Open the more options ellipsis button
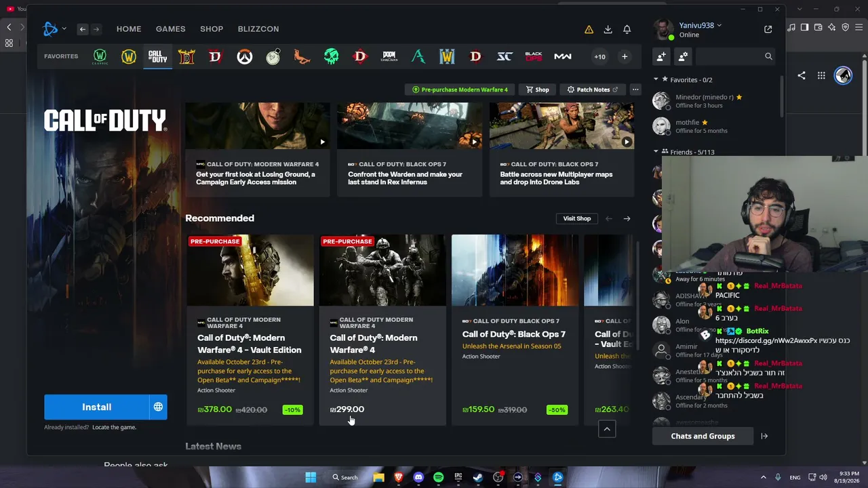The width and height of the screenshot is (868, 488). (x=635, y=89)
